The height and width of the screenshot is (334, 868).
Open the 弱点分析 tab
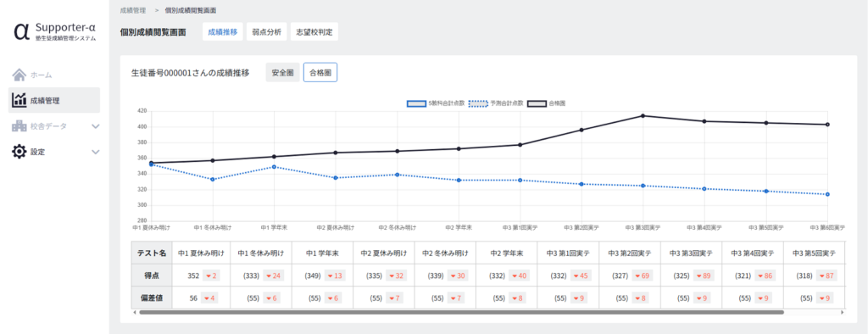point(266,31)
